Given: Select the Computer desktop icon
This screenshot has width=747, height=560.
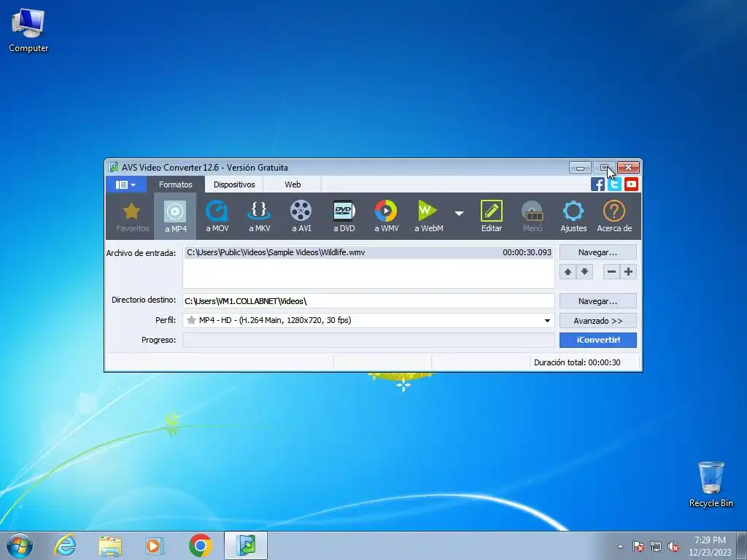Looking at the screenshot, I should tap(28, 31).
